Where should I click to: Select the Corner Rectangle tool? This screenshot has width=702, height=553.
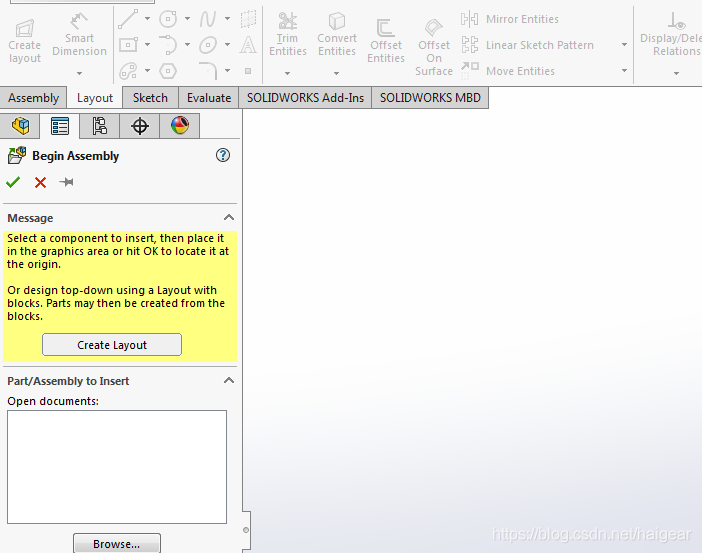[128, 45]
